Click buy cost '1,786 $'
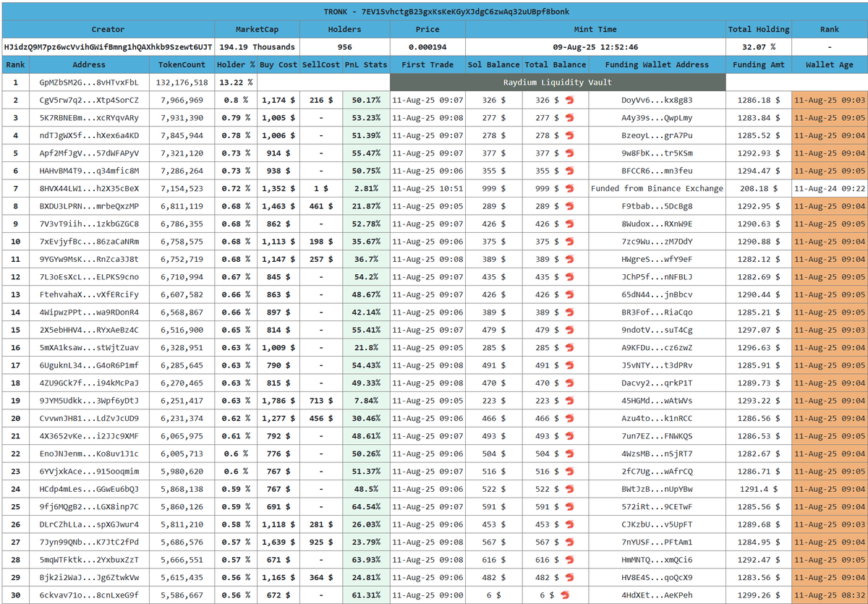Screen dimensions: 868x604 pos(278,401)
